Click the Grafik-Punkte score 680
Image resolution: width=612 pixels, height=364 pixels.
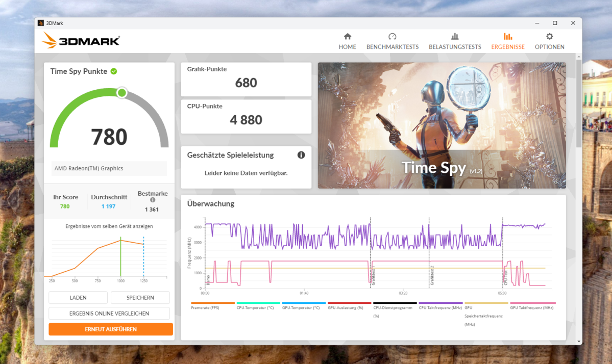pyautogui.click(x=246, y=83)
